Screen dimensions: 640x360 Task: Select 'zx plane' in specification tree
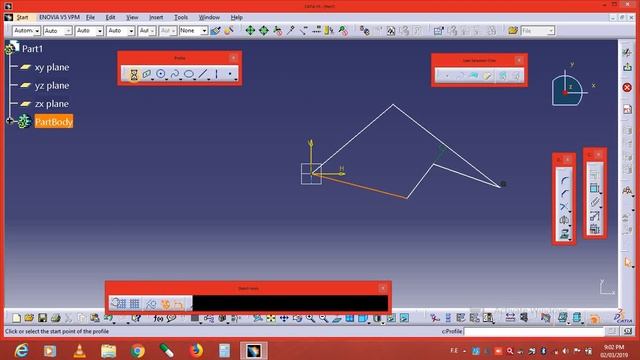coord(51,104)
